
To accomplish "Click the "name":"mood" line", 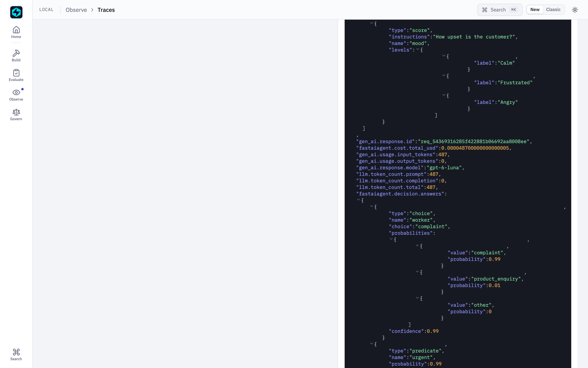I will pos(409,43).
